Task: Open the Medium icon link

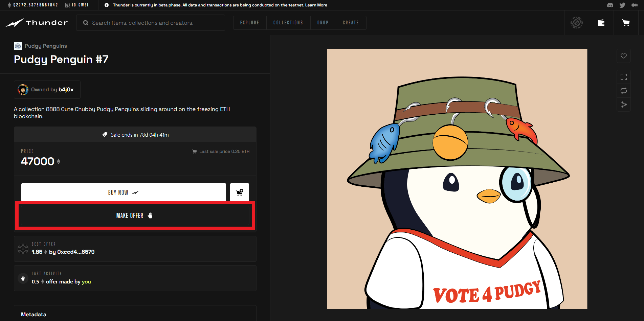Action: (x=634, y=5)
